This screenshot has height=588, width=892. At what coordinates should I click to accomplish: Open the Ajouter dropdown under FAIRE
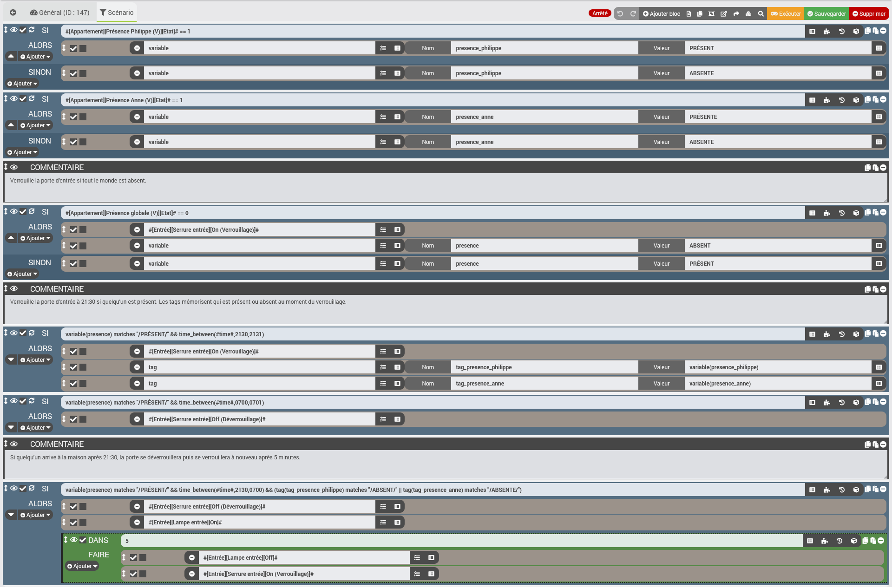coord(82,566)
